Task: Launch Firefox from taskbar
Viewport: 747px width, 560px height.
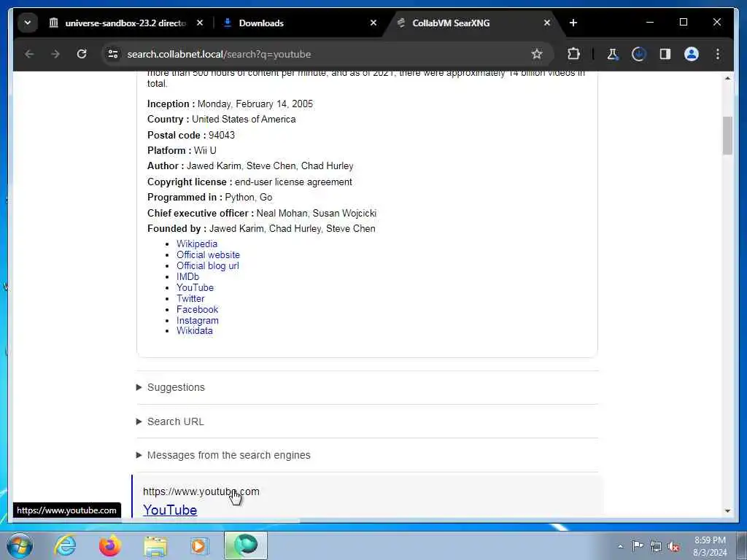Action: (x=110, y=545)
